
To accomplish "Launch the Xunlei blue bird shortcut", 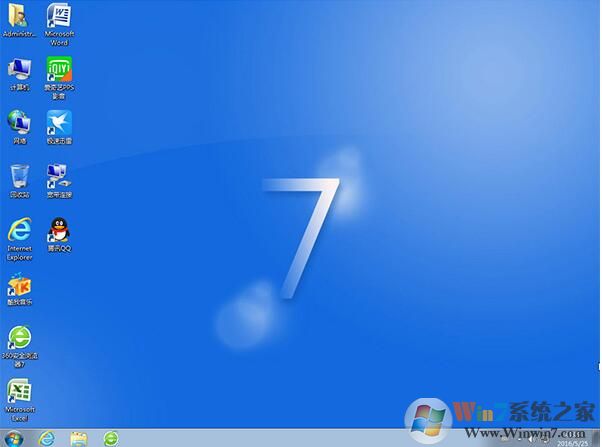I will click(x=59, y=127).
